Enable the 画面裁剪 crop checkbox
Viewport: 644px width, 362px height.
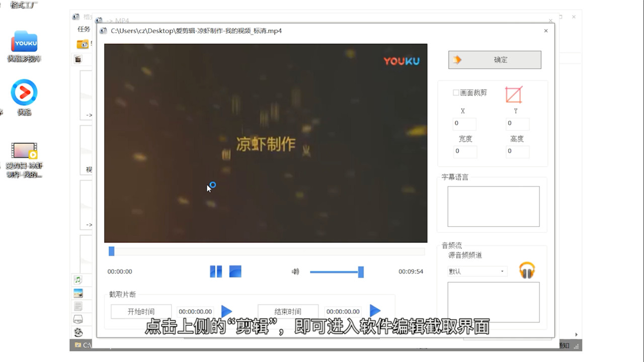pos(456,93)
